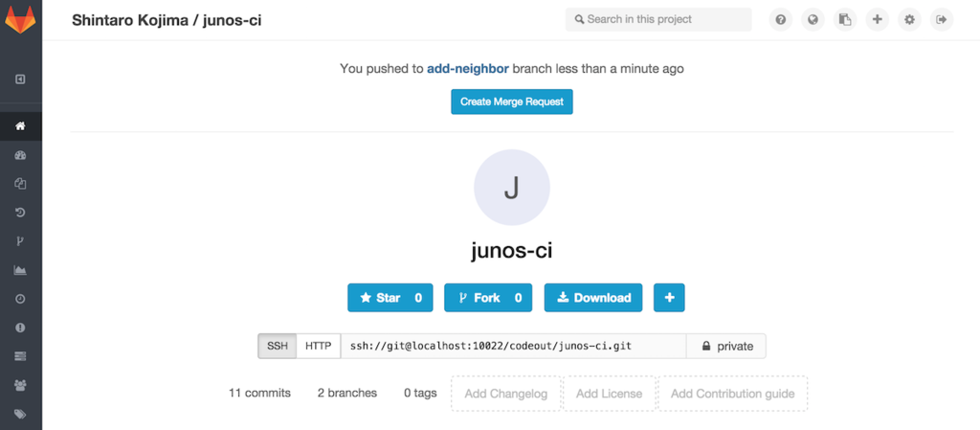Star the junos-ci project

(390, 298)
